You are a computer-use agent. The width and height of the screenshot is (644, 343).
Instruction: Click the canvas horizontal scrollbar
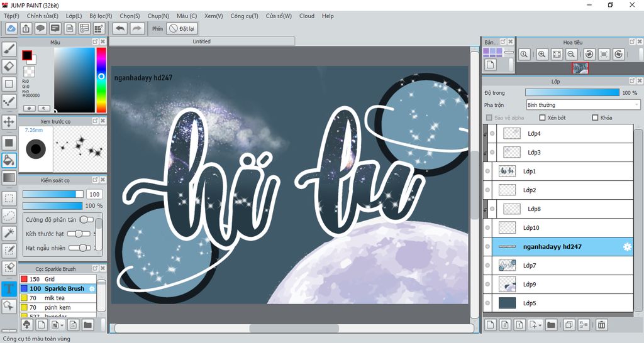tap(294, 329)
